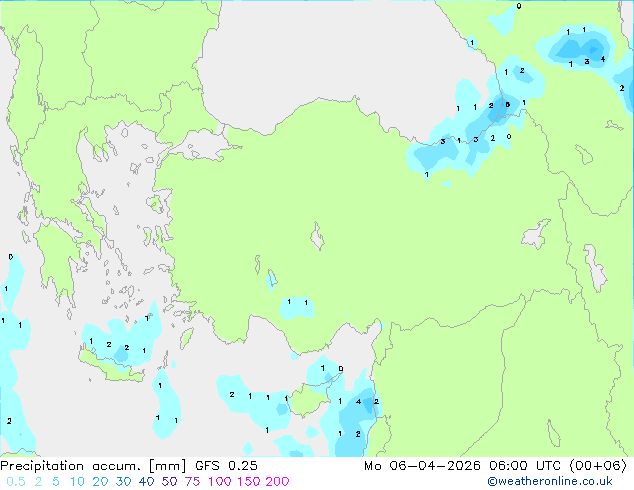Click the 75 mm legend value
The image size is (634, 490).
pos(192,482)
